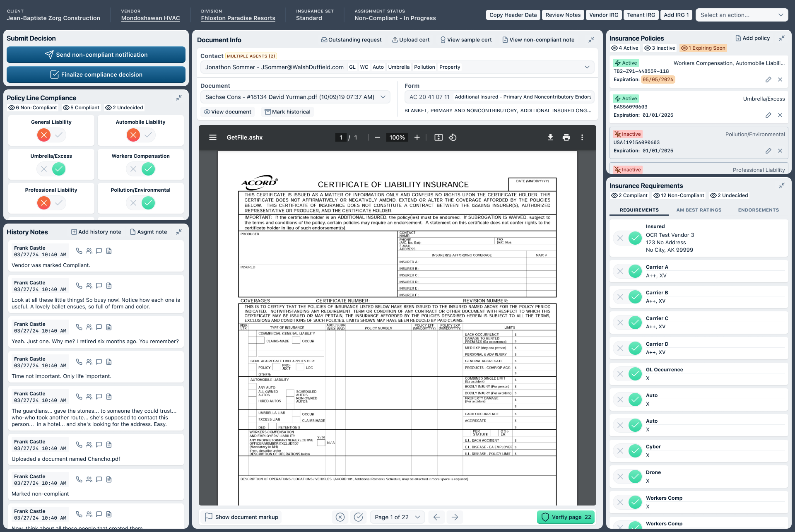
Task: Remove the Workers Compensation policy X icon
Action: click(x=780, y=79)
